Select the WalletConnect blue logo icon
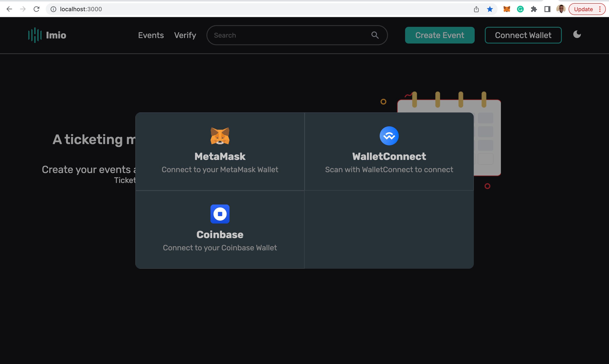This screenshot has width=609, height=364. 389,136
